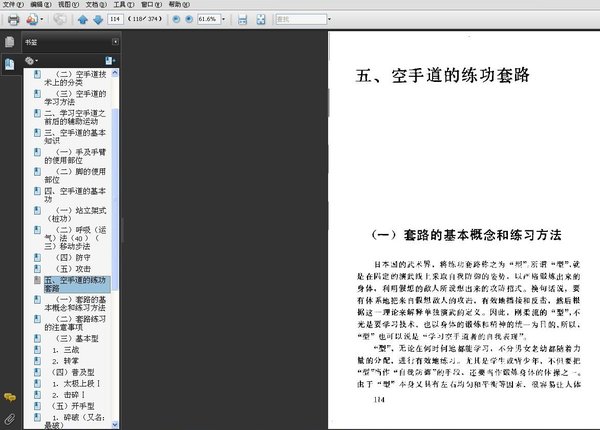Select bookmark (四)普及型
Image resolution: width=600 pixels, height=430 pixels.
tap(73, 372)
